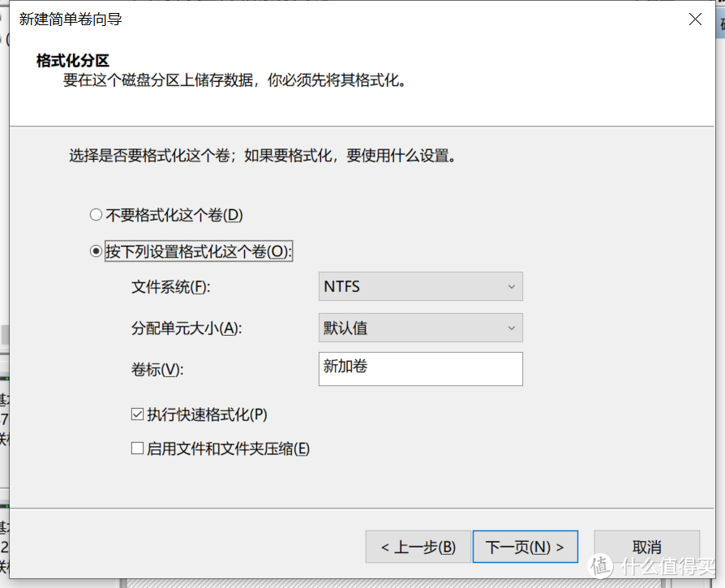Click the 磁 label at the top right edge
725x588 pixels.
tap(719, 22)
